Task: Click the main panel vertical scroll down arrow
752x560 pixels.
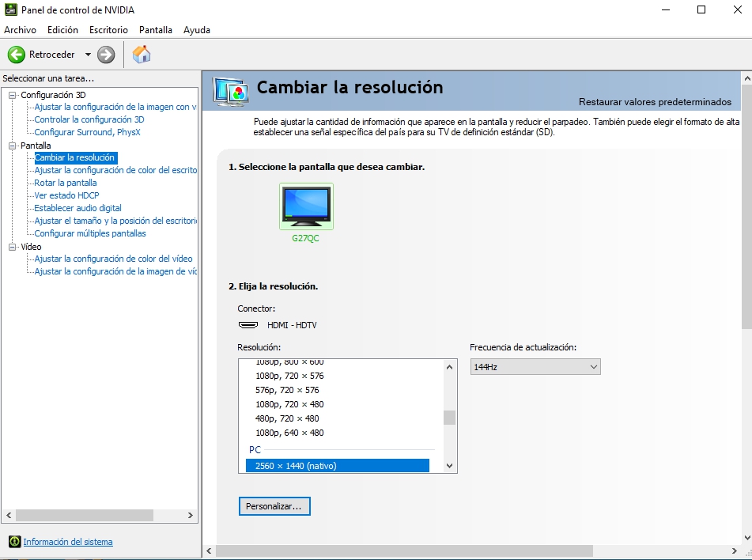Action: coord(746,538)
